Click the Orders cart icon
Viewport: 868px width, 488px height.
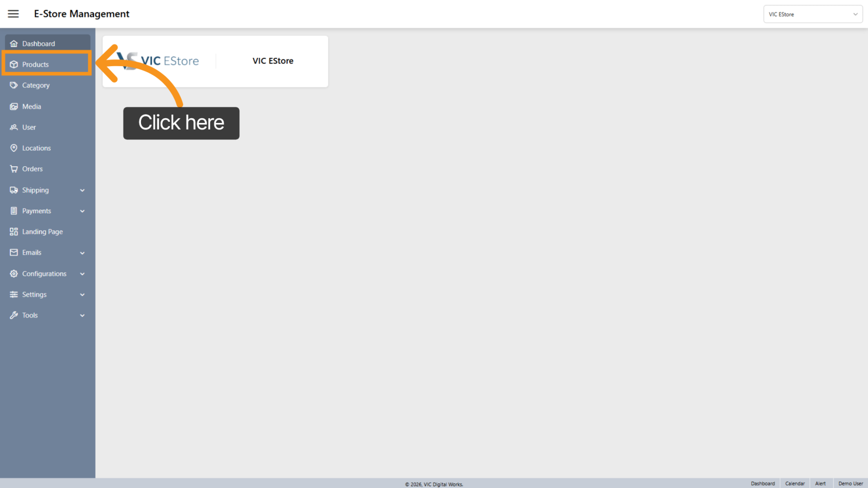pos(14,169)
